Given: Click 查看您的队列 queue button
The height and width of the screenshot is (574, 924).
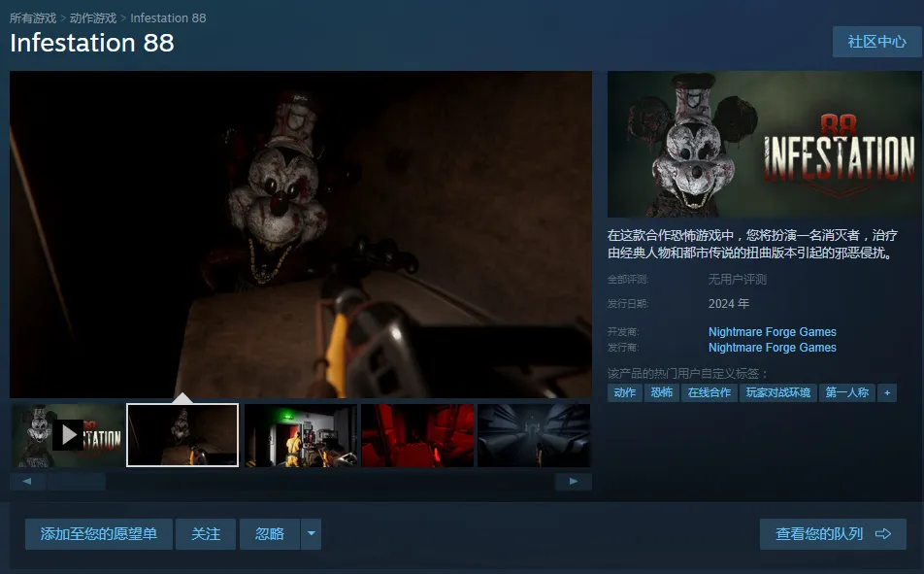Looking at the screenshot, I should [x=833, y=534].
